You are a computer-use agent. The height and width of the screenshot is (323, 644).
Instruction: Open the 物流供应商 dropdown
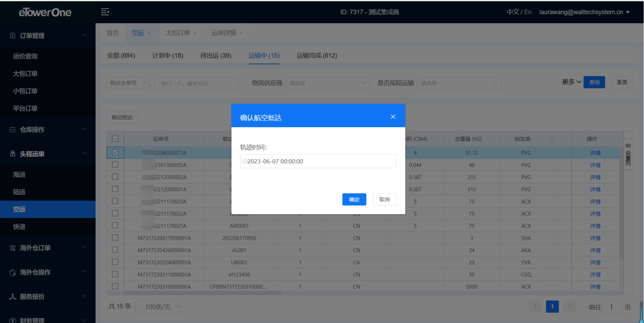pyautogui.click(x=327, y=83)
